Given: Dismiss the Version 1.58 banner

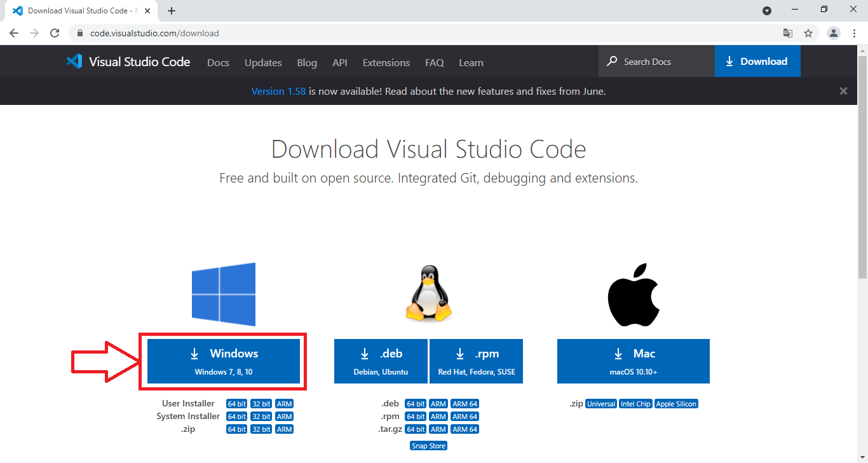Looking at the screenshot, I should coord(843,91).
